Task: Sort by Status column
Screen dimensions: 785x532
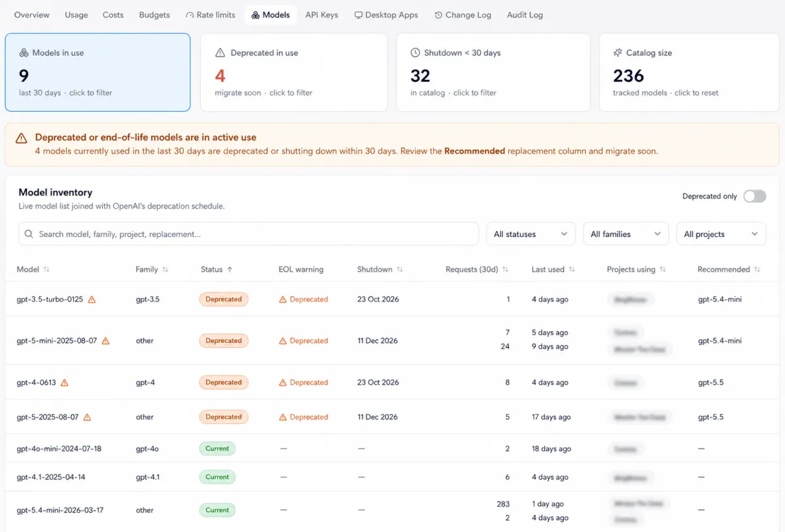Action: (x=216, y=270)
